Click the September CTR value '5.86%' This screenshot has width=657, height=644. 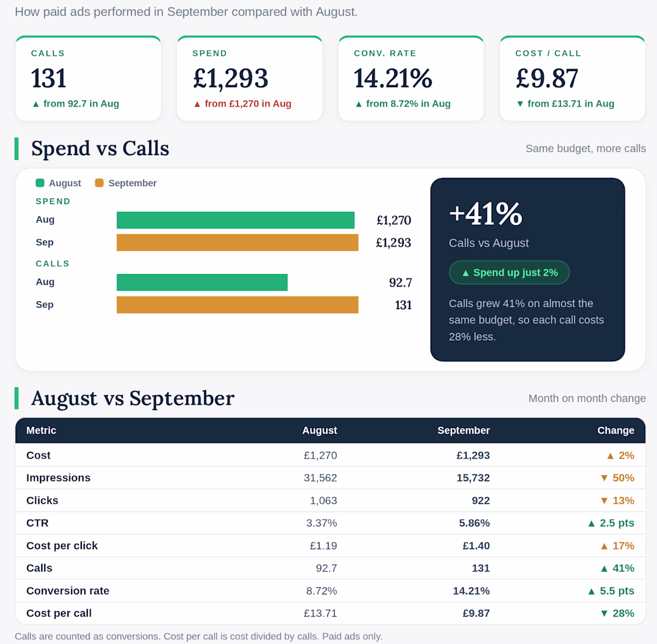pos(474,523)
